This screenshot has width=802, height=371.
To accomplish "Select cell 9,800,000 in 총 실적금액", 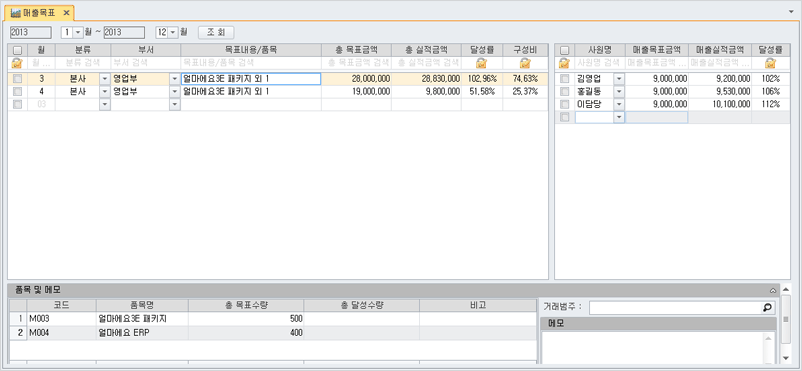I will (x=427, y=92).
